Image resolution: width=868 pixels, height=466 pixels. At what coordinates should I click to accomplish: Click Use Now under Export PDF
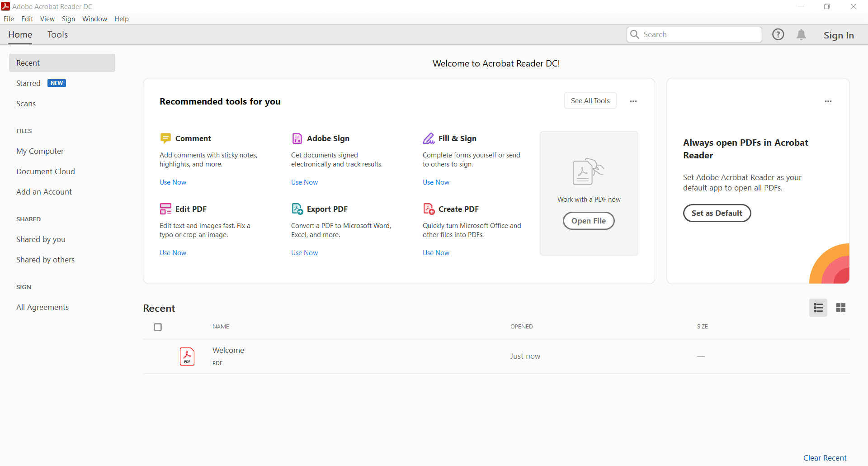304,252
